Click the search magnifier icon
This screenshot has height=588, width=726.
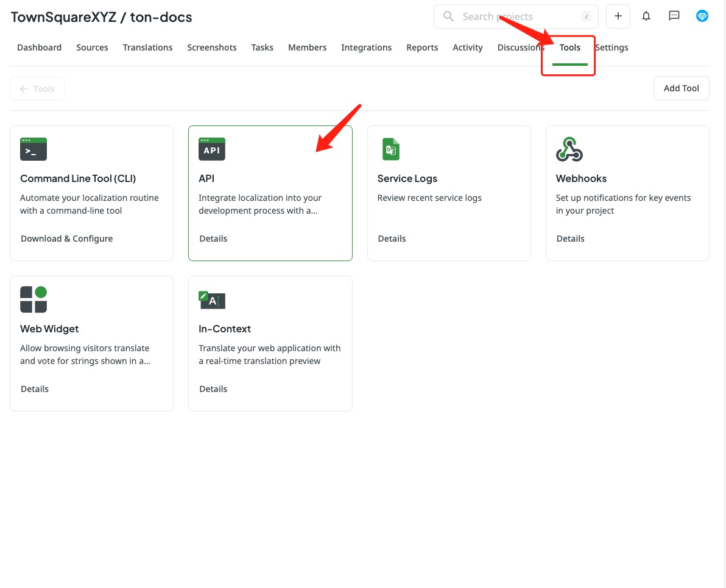(x=448, y=16)
